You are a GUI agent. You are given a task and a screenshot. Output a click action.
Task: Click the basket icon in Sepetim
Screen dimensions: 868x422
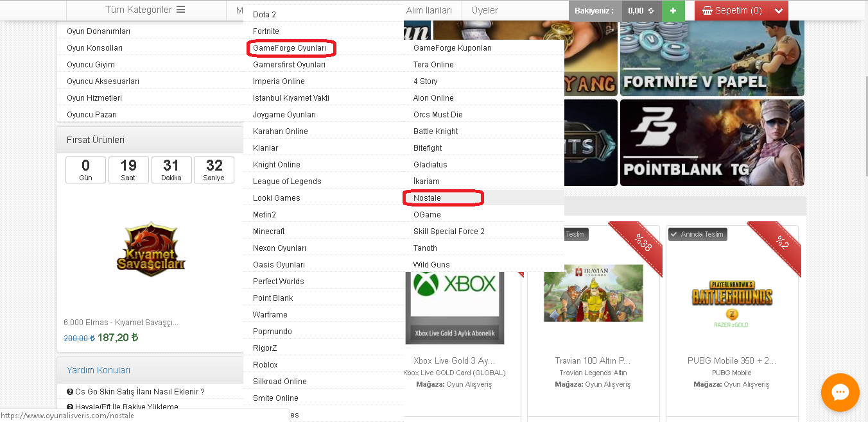point(707,10)
